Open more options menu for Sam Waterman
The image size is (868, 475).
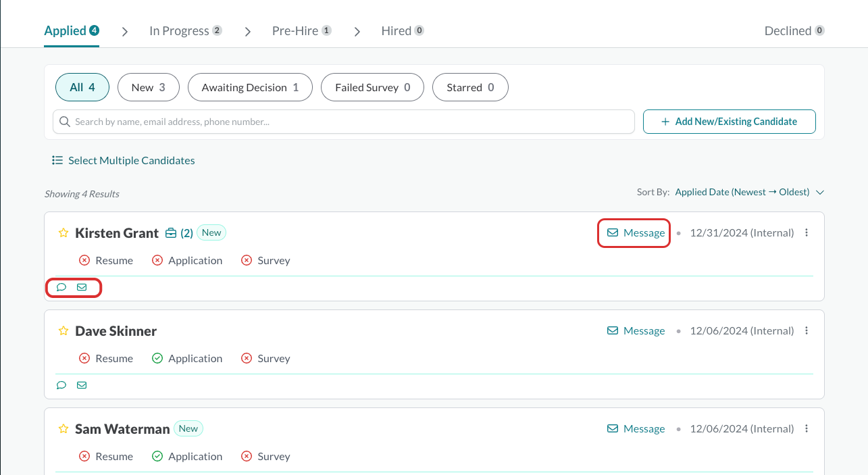(x=807, y=429)
